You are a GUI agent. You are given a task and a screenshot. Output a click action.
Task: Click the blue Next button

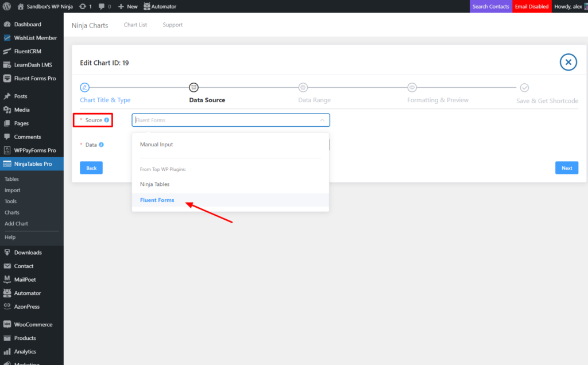click(566, 168)
